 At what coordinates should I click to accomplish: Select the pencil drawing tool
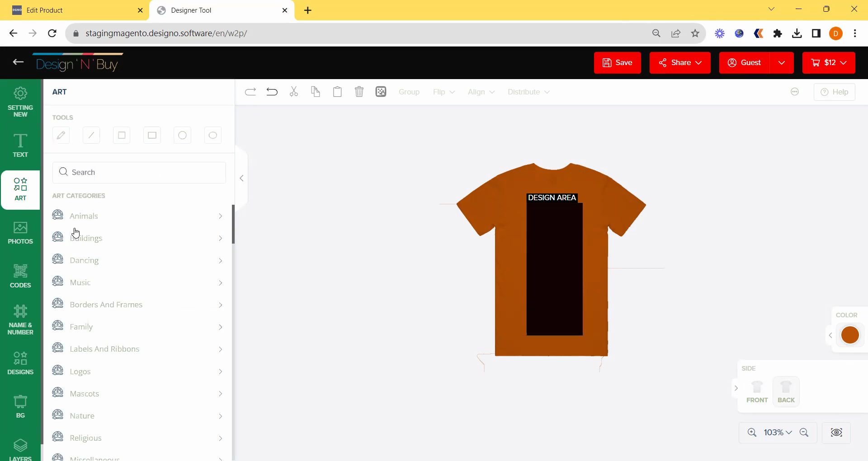click(61, 135)
